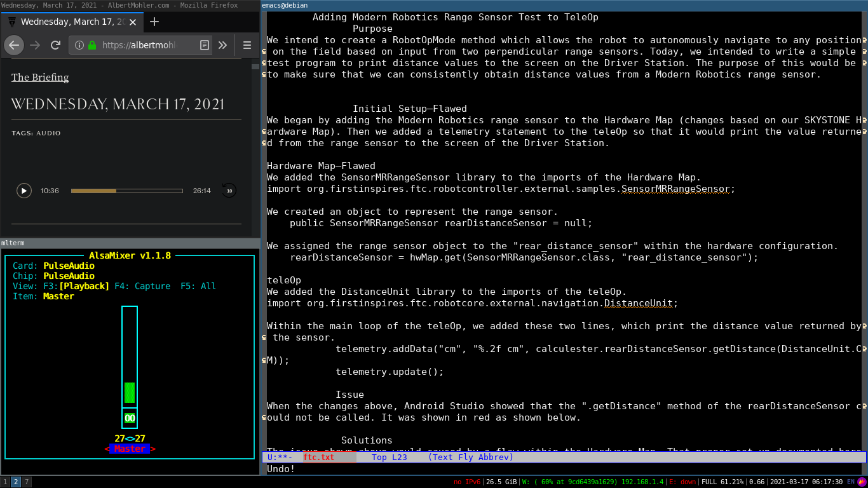Click the page heading Wednesday, March 17, 2021
The width and height of the screenshot is (868, 488).
tap(118, 105)
